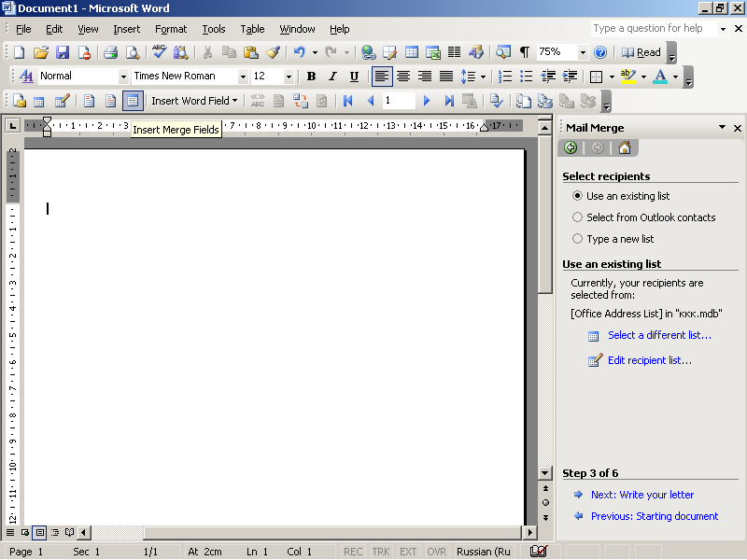The height and width of the screenshot is (560, 747).
Task: Open the Format menu
Action: pyautogui.click(x=171, y=29)
